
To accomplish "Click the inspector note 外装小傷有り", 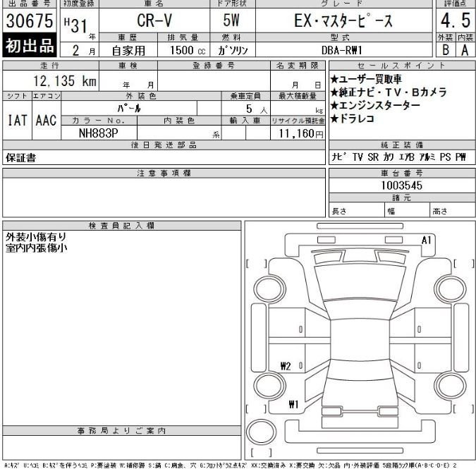I will click(x=36, y=236).
